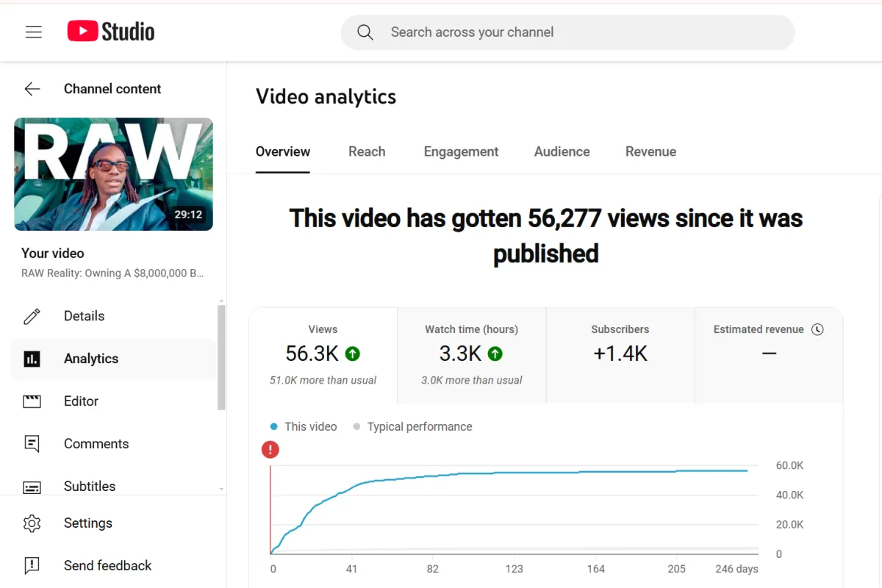The width and height of the screenshot is (882, 588).
Task: Select the Subscribers metric card
Action: (x=620, y=356)
